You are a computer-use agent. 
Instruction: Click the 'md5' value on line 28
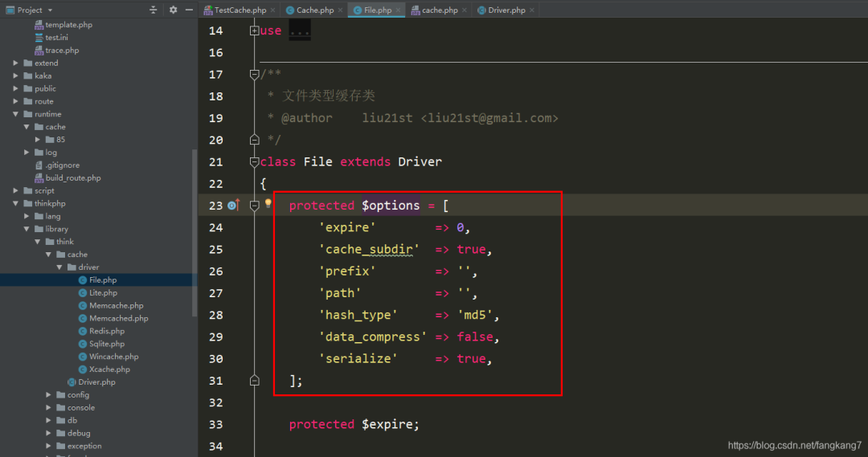click(x=474, y=315)
